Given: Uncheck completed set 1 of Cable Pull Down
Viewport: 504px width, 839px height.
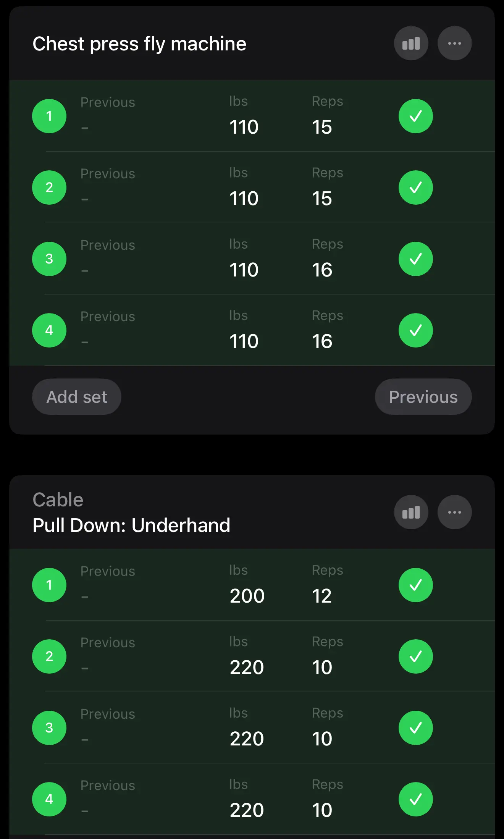Looking at the screenshot, I should (x=415, y=585).
